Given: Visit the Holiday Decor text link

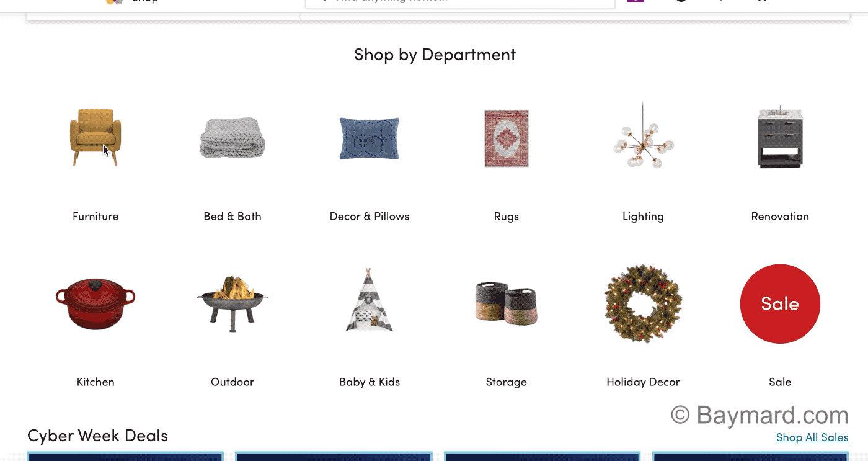Looking at the screenshot, I should point(643,382).
